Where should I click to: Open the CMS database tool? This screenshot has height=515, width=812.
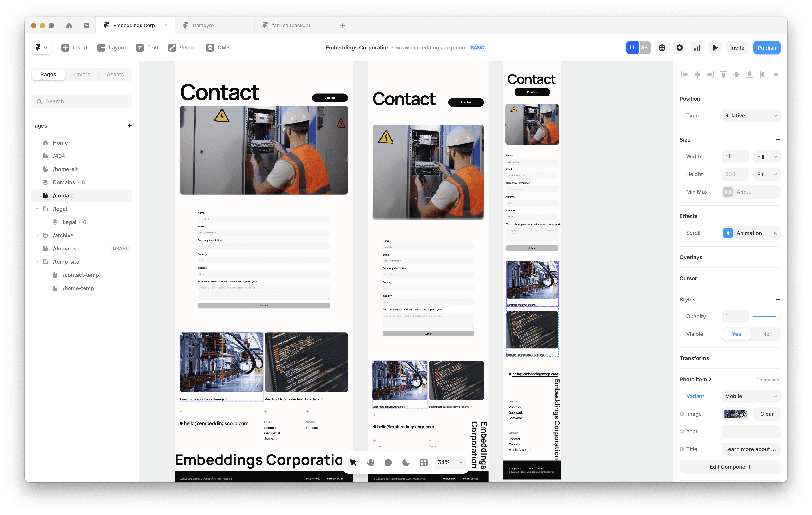[218, 48]
